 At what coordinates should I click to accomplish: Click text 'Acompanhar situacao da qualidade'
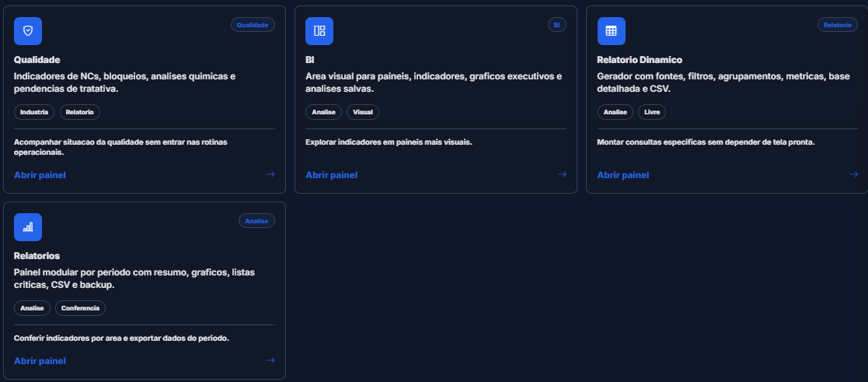coord(120,147)
